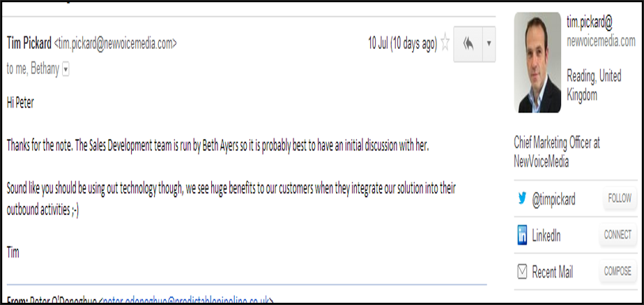Select the Recent Mail label
The image size is (644, 305).
[x=553, y=272]
